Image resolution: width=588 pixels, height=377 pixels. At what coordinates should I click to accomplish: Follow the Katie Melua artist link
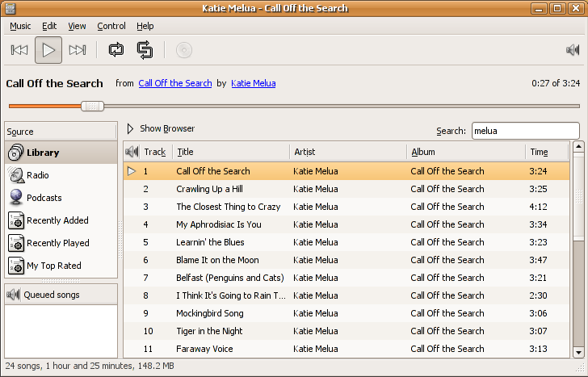253,83
